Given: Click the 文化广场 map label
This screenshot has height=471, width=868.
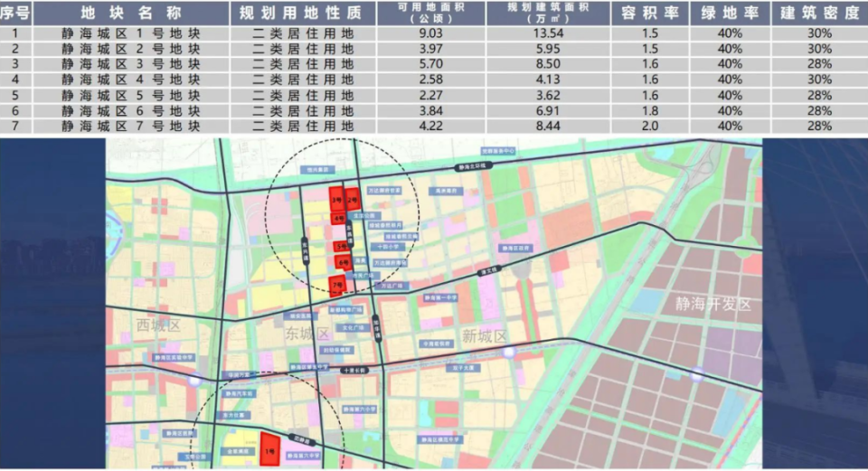Looking at the screenshot, I should [x=353, y=327].
